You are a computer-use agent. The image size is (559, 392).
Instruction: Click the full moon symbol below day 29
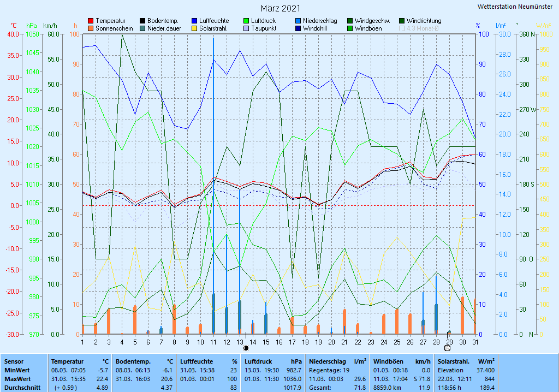(448, 348)
